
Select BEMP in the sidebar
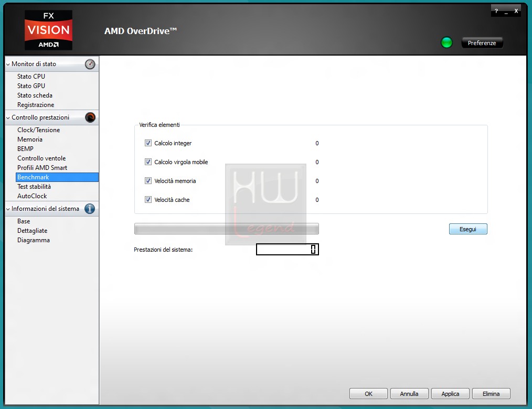click(26, 149)
